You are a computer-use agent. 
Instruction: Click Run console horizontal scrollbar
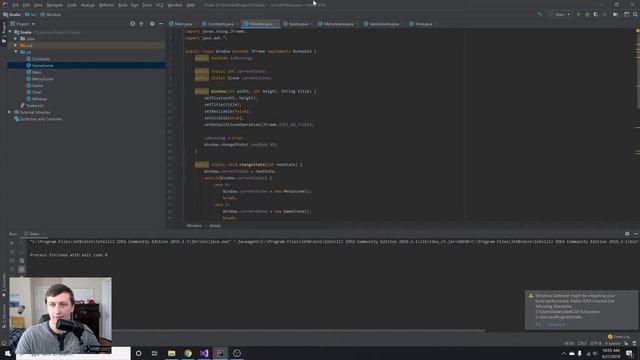298,330
